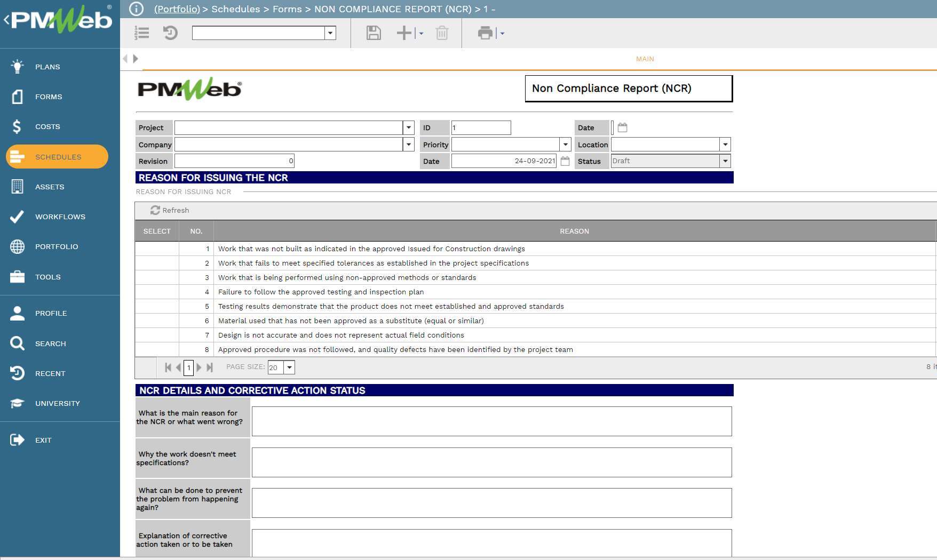Click the history icon in the toolbar
The height and width of the screenshot is (560, 937).
pos(170,33)
